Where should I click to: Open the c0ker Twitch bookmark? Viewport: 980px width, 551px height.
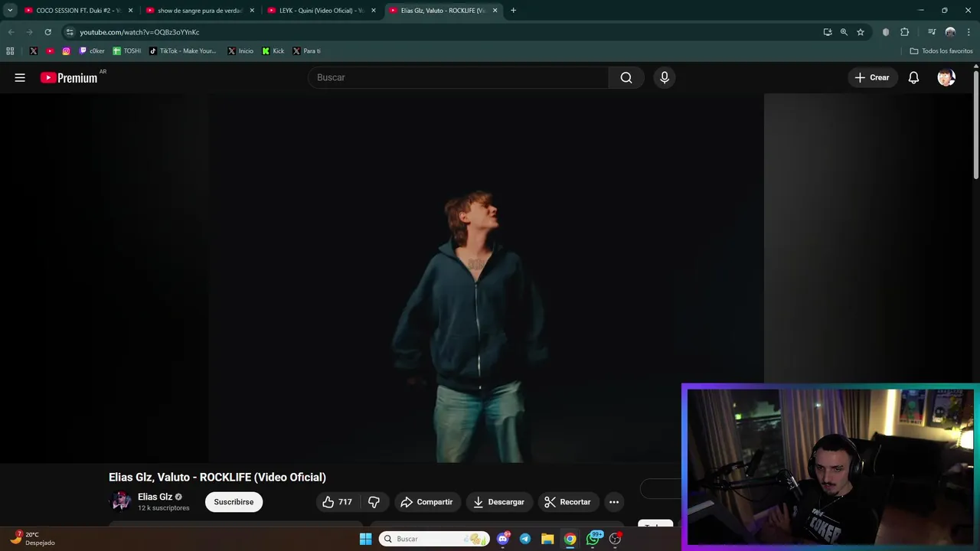[x=92, y=51]
